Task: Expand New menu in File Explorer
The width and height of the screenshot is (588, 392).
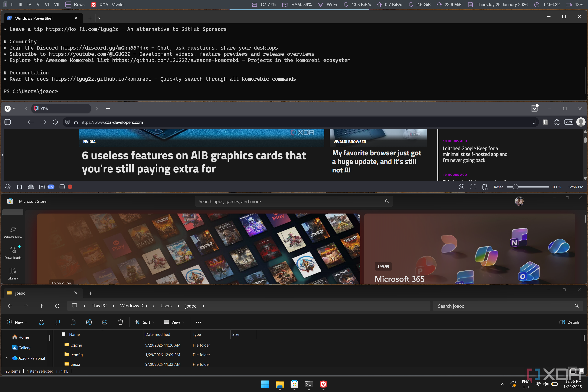Action: [x=17, y=322]
